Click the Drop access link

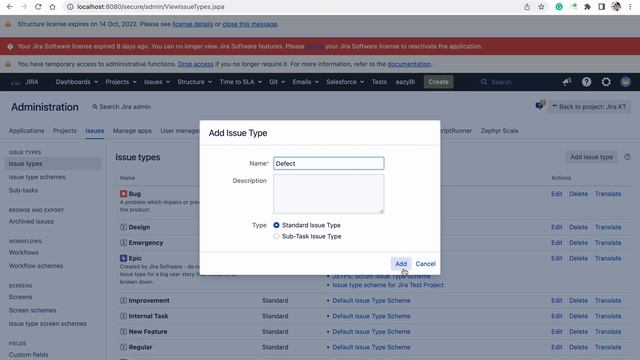(x=196, y=64)
